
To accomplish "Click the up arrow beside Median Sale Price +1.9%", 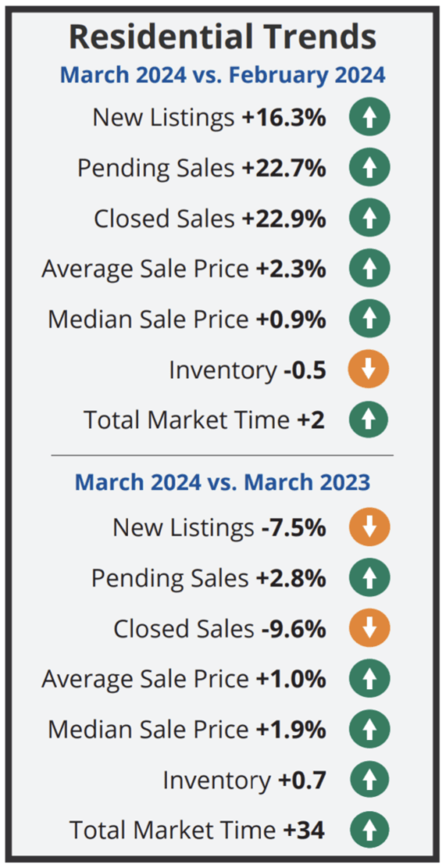I will 370,730.
